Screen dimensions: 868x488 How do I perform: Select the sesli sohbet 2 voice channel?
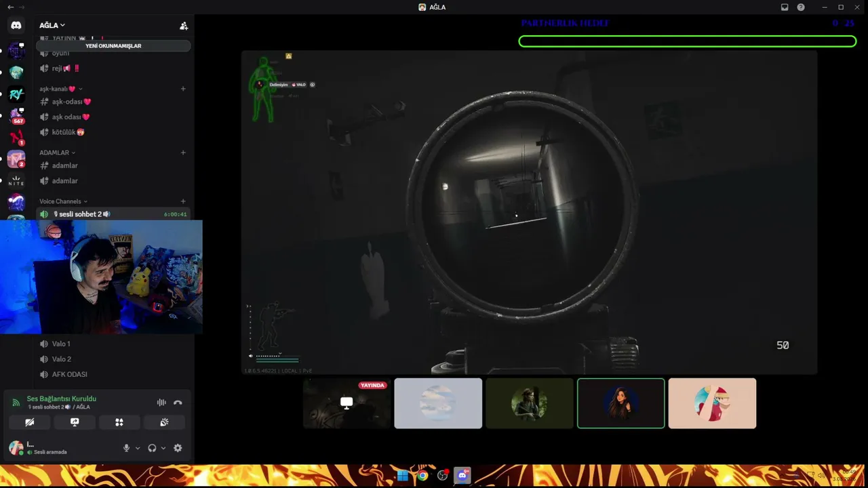tap(113, 214)
